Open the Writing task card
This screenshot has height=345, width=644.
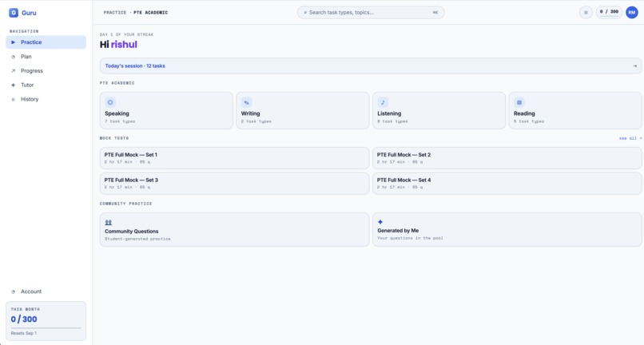(303, 110)
